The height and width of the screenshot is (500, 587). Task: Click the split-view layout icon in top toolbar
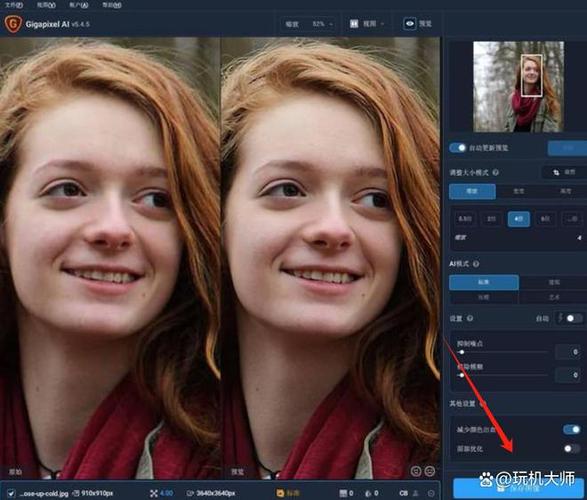pyautogui.click(x=354, y=24)
